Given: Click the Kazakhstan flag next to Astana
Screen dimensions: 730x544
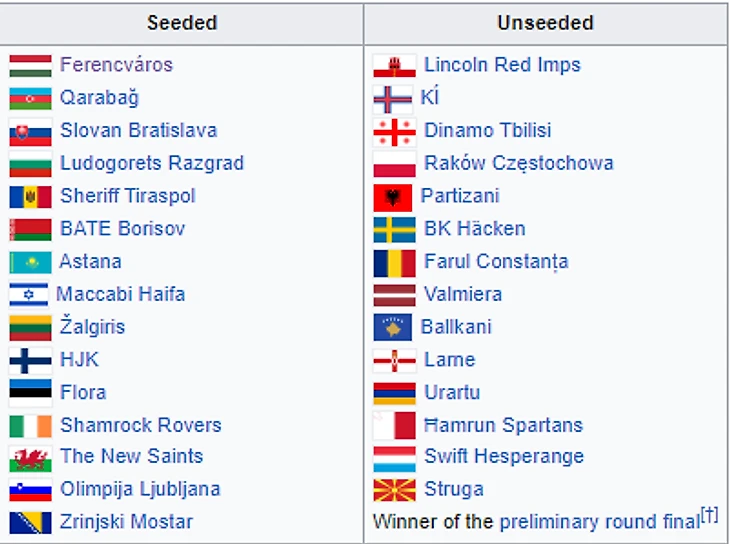Looking at the screenshot, I should pyautogui.click(x=30, y=262).
